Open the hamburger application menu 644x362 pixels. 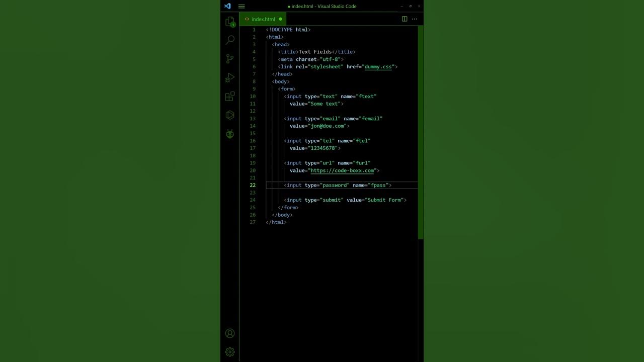coord(242,6)
